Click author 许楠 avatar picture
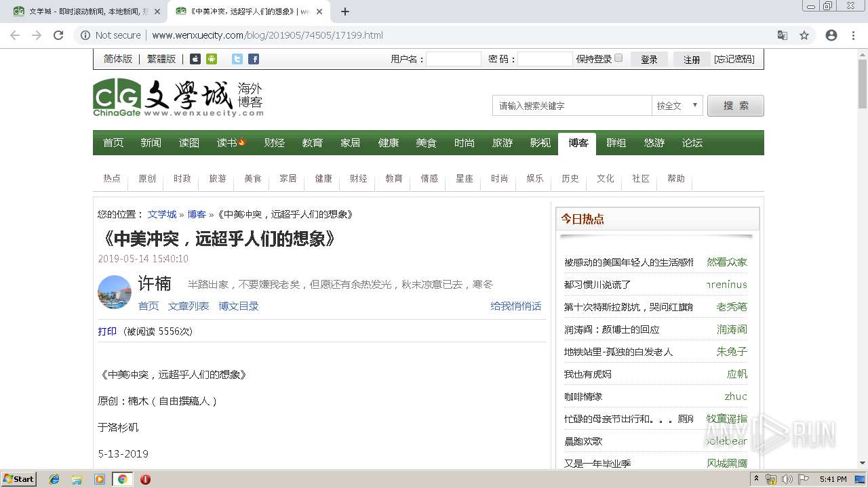Screen dimensions: 868x488 point(115,292)
